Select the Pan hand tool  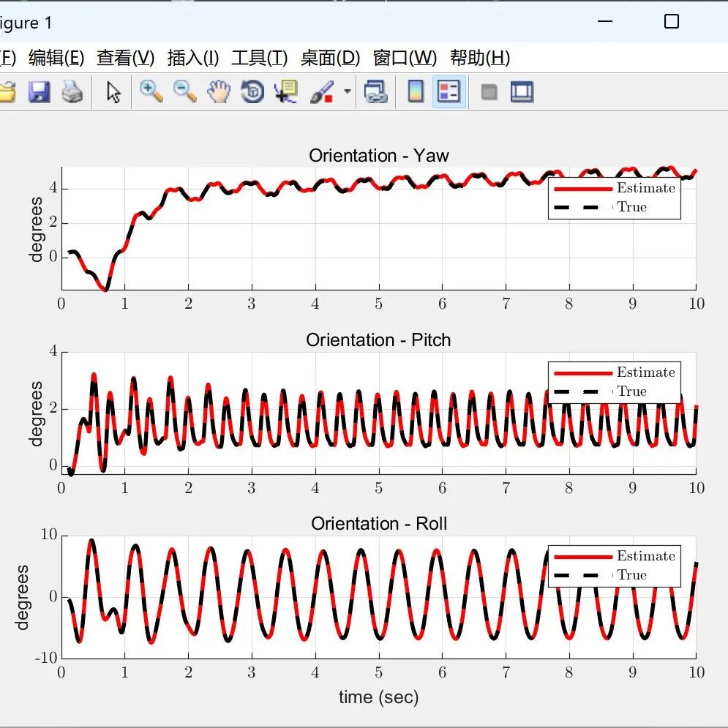click(219, 91)
